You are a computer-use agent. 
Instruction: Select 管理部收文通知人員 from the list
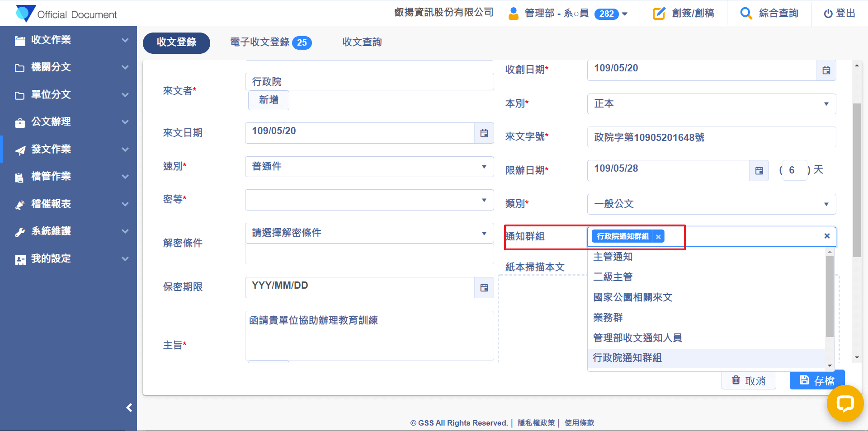click(637, 337)
